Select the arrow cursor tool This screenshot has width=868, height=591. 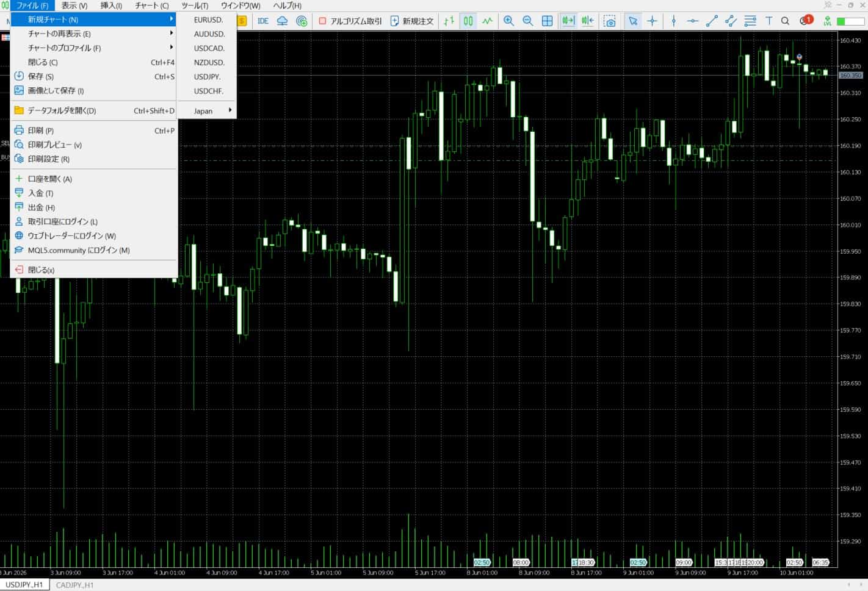(633, 21)
